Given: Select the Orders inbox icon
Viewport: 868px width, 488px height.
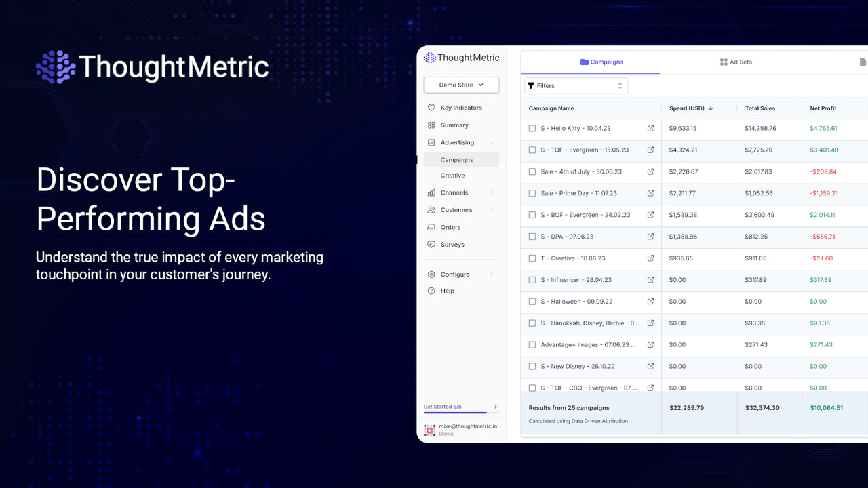Looking at the screenshot, I should click(x=431, y=227).
